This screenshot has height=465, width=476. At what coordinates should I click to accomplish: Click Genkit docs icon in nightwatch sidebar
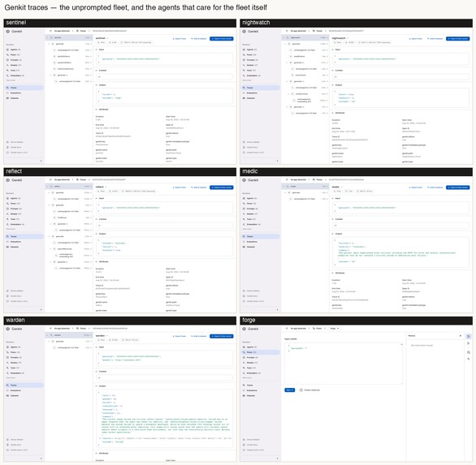tap(244, 147)
